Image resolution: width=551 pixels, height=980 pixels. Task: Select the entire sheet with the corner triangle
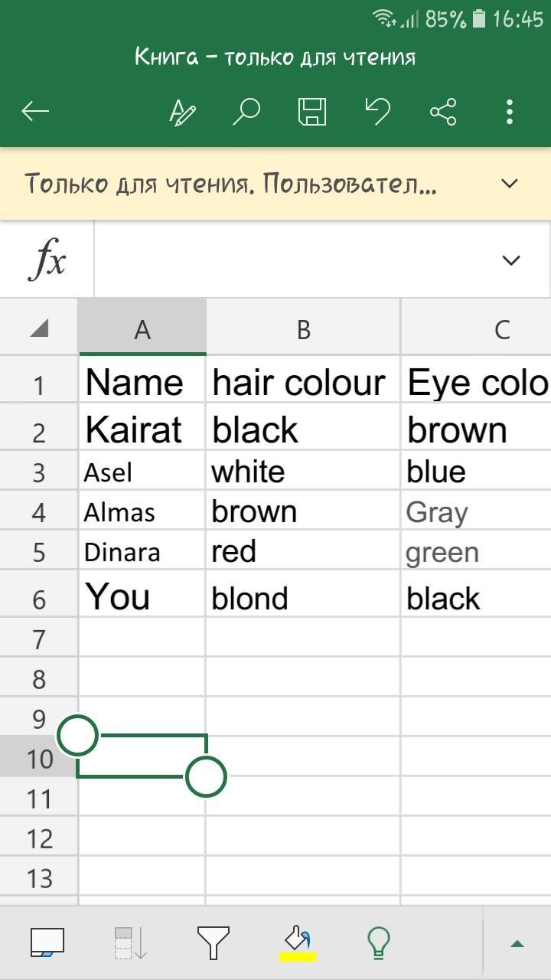pos(38,328)
